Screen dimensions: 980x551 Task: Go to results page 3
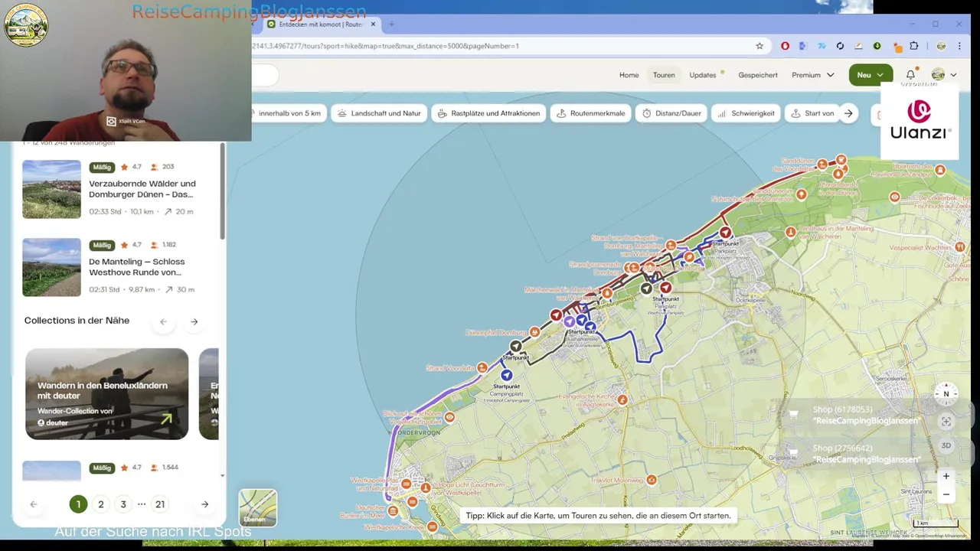point(123,504)
